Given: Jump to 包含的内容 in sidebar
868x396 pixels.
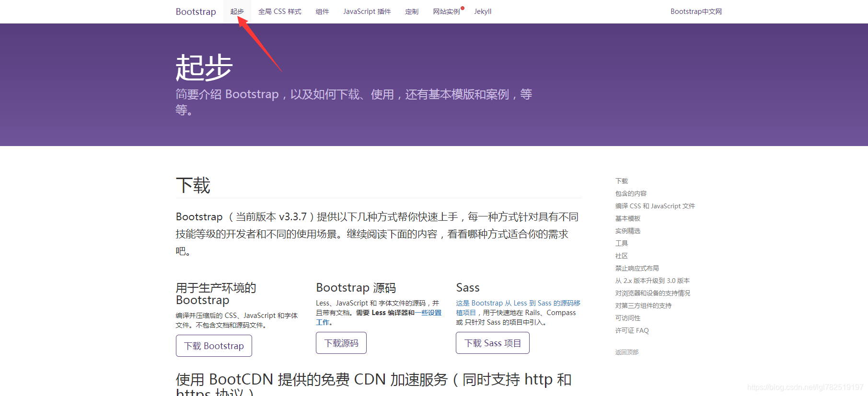Looking at the screenshot, I should [x=631, y=193].
